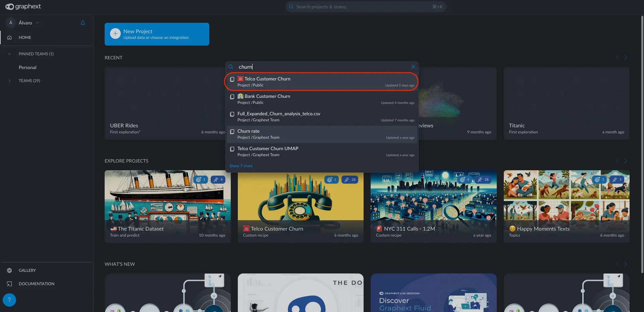Click the Graphext logo
Viewport: 644px width, 312px height.
[23, 6]
